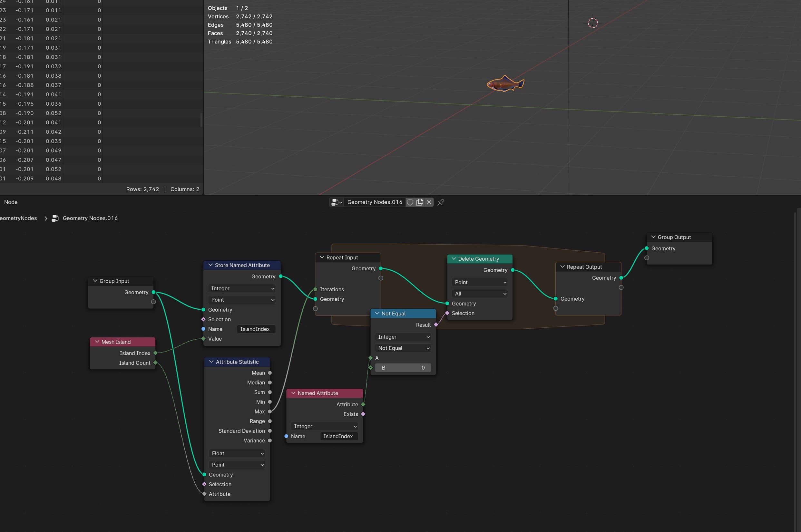This screenshot has width=801, height=532.
Task: Click the Geometry Nodes.016 name field in header
Action: [x=374, y=202]
